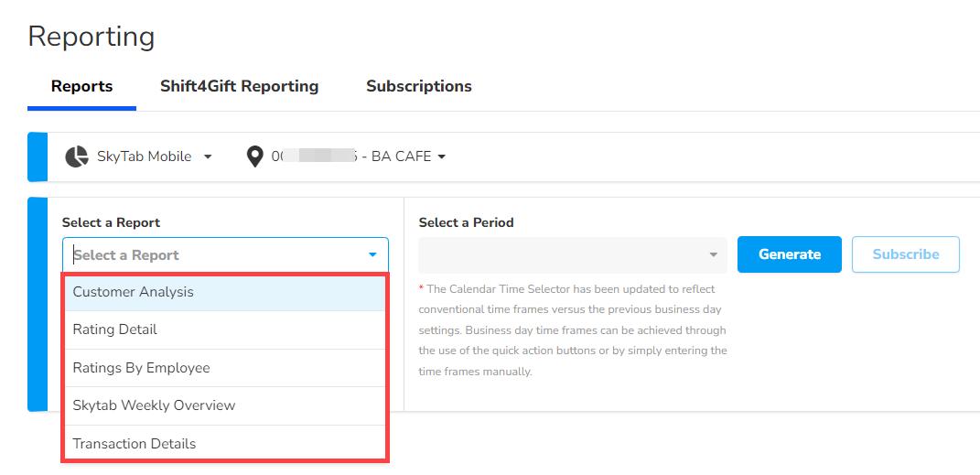The image size is (980, 475).
Task: Choose the Transaction Details report
Action: point(134,444)
